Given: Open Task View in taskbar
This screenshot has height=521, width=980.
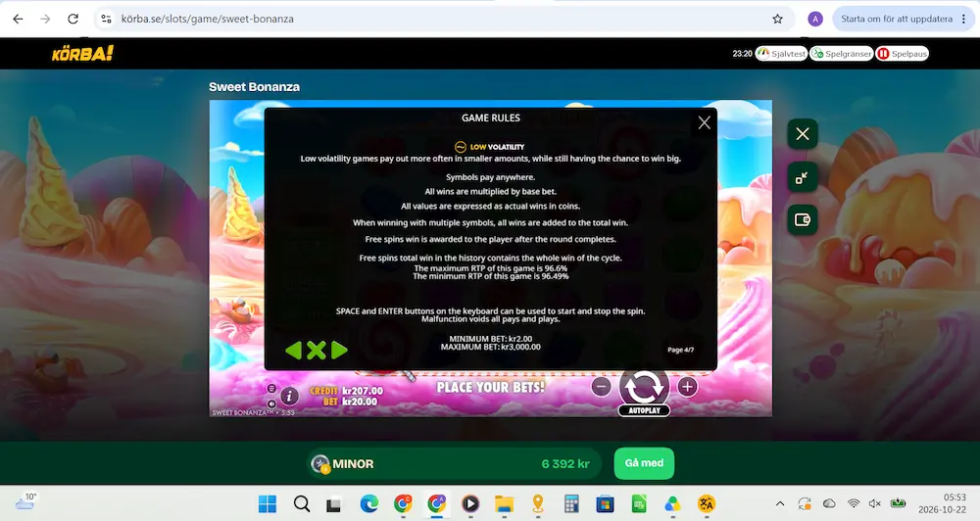Looking at the screenshot, I should click(334, 503).
